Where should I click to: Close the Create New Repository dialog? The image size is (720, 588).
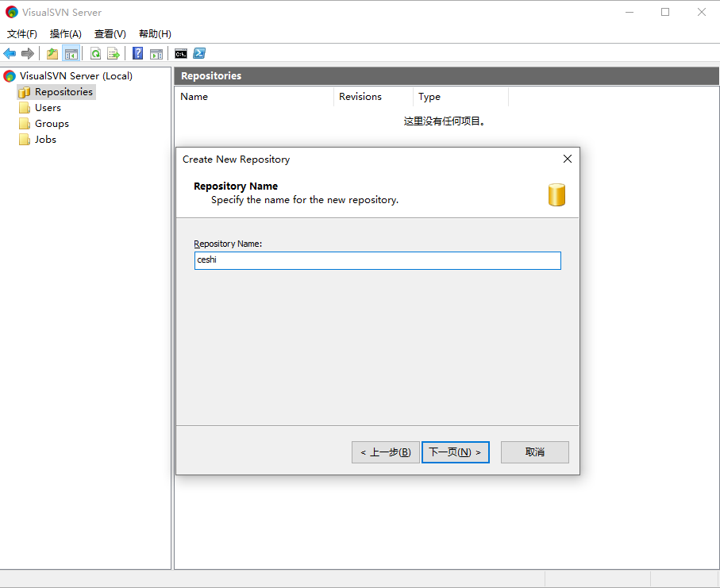[568, 159]
